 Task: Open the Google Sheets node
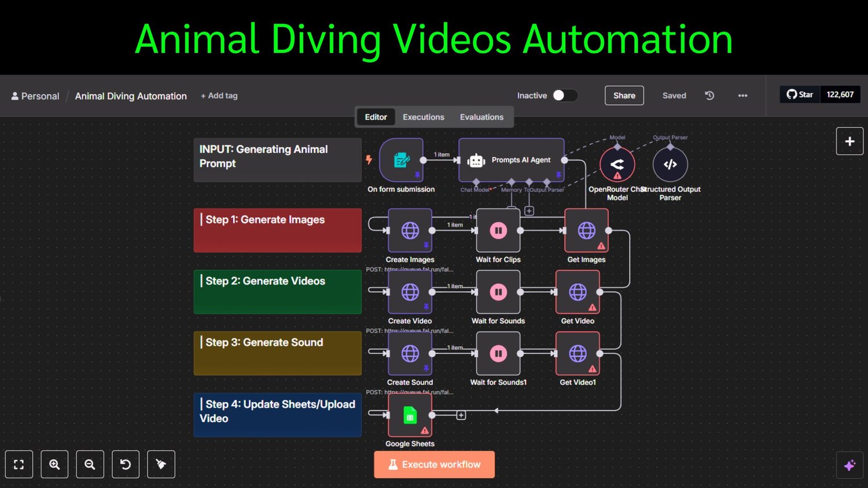point(410,415)
